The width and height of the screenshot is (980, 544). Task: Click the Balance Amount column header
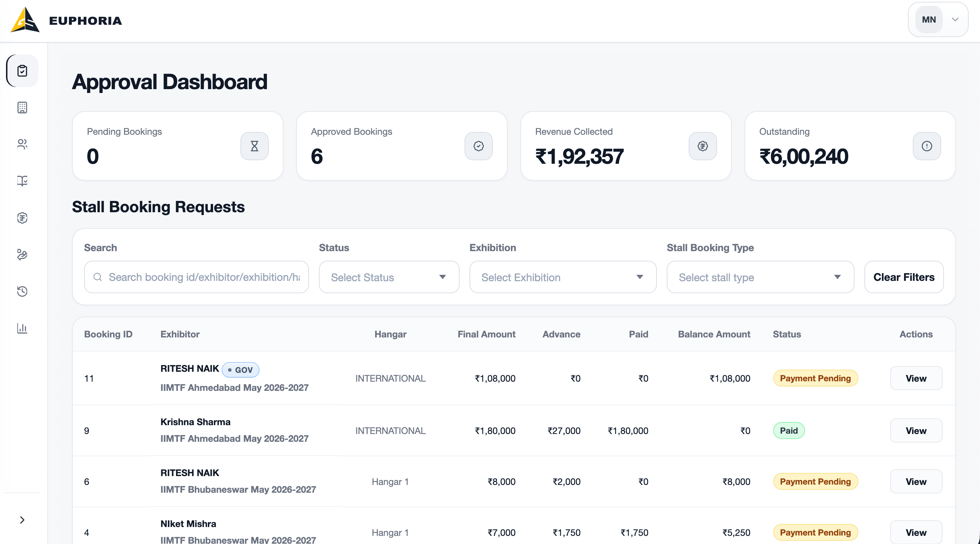coord(714,334)
